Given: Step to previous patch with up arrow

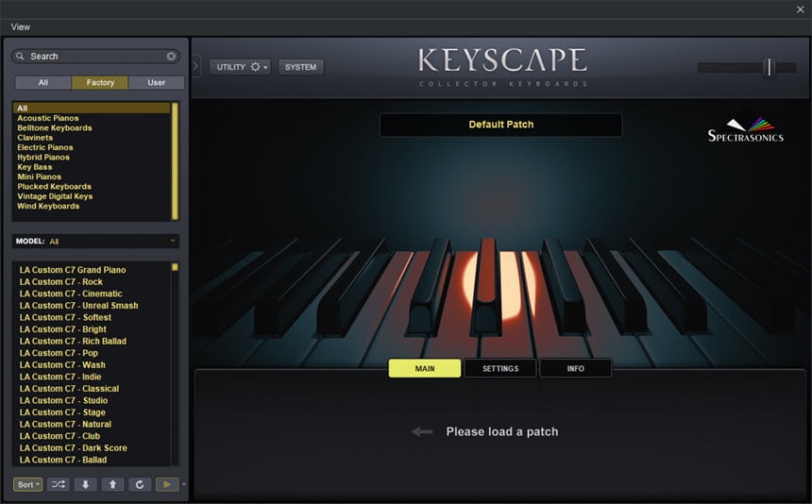Looking at the screenshot, I should tap(112, 485).
